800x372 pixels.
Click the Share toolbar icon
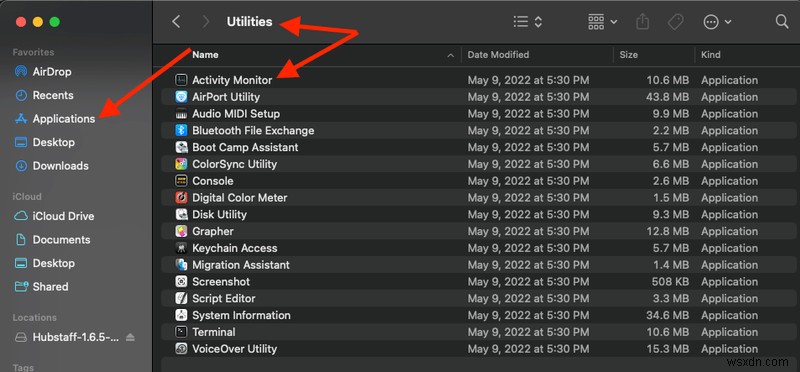click(642, 21)
